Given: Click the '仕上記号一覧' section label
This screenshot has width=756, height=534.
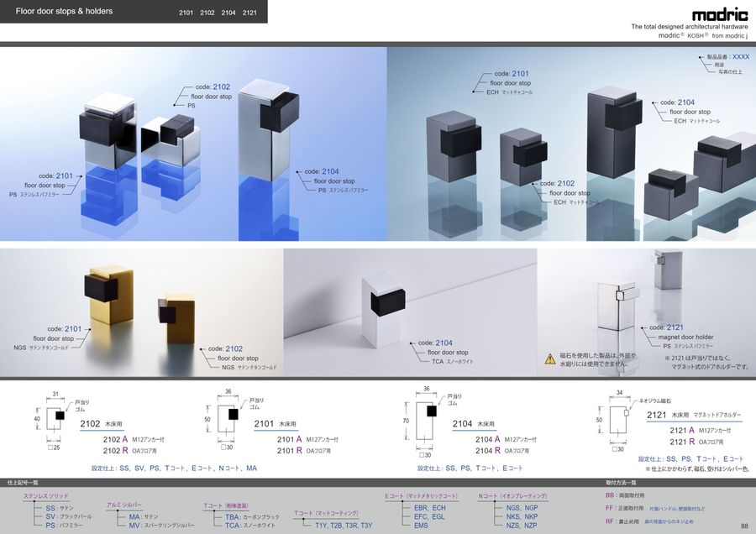Looking at the screenshot, I should click(23, 483).
